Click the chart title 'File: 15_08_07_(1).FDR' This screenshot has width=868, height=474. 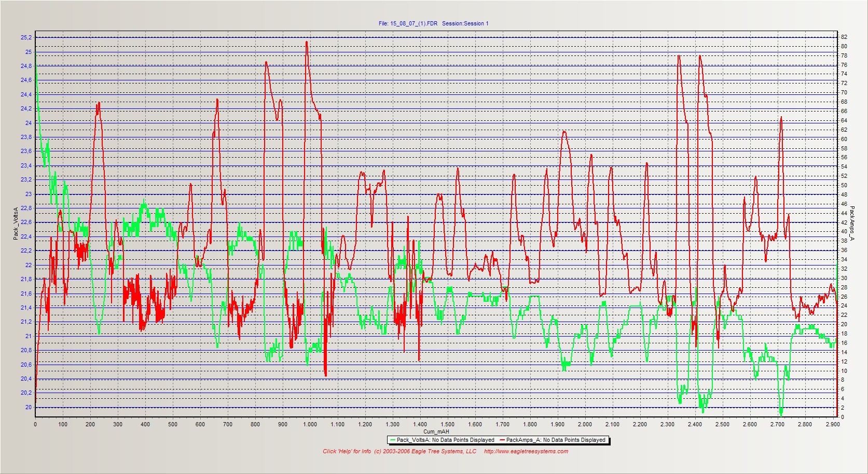point(408,23)
